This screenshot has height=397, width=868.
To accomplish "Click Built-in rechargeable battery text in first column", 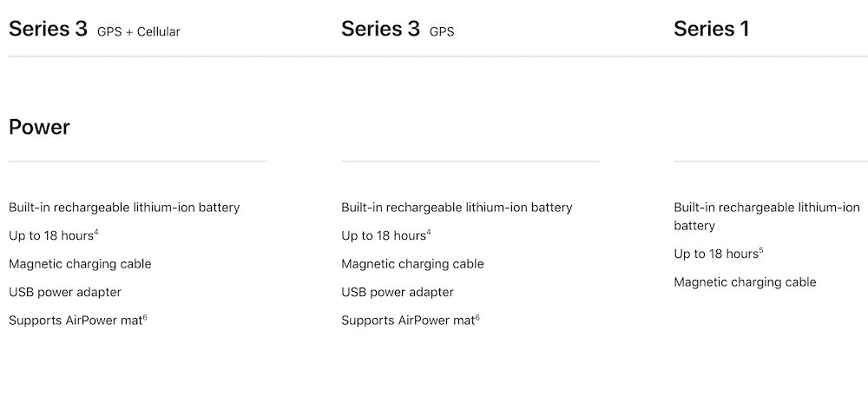I will tap(124, 208).
